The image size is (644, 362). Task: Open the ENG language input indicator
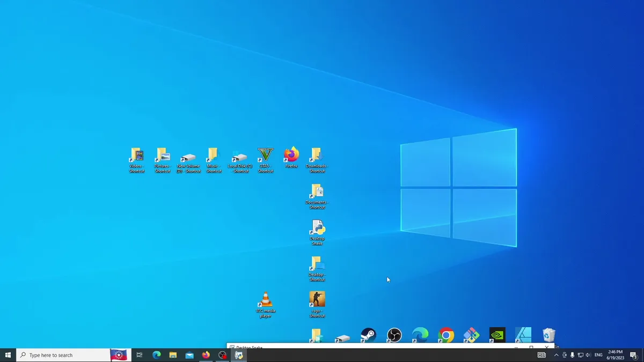click(598, 355)
